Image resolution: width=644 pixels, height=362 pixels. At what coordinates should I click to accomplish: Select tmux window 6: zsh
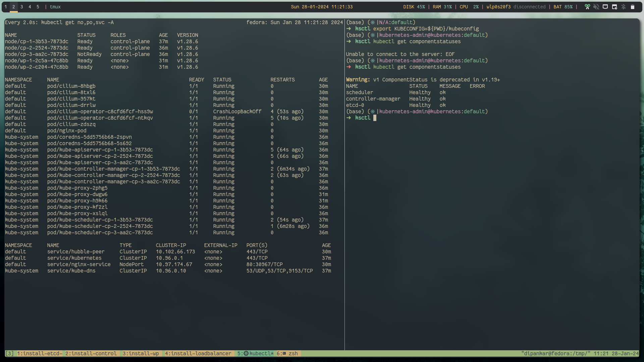pyautogui.click(x=287, y=354)
